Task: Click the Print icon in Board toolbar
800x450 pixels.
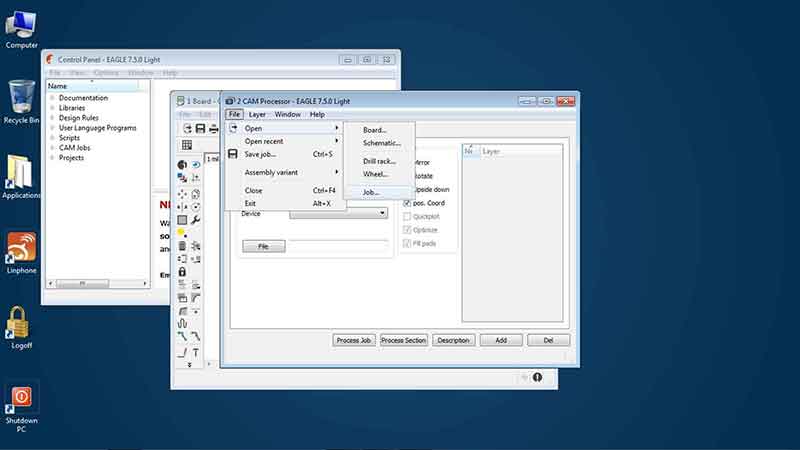Action: pos(213,129)
